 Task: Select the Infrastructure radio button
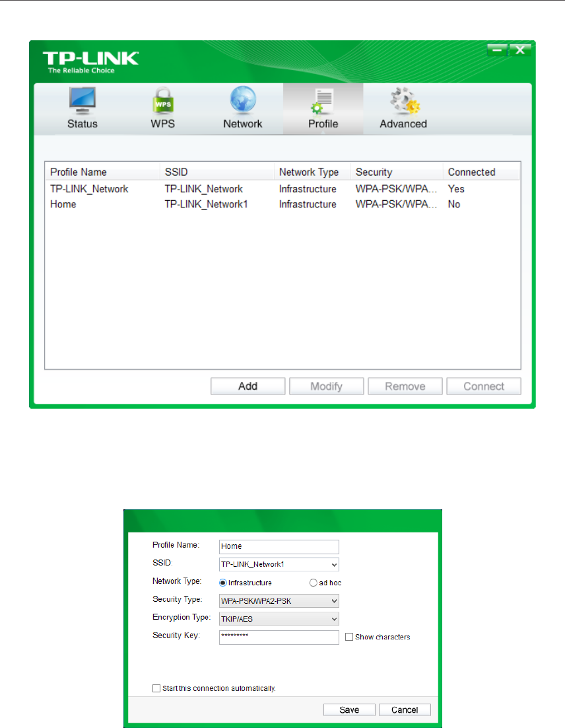point(222,583)
